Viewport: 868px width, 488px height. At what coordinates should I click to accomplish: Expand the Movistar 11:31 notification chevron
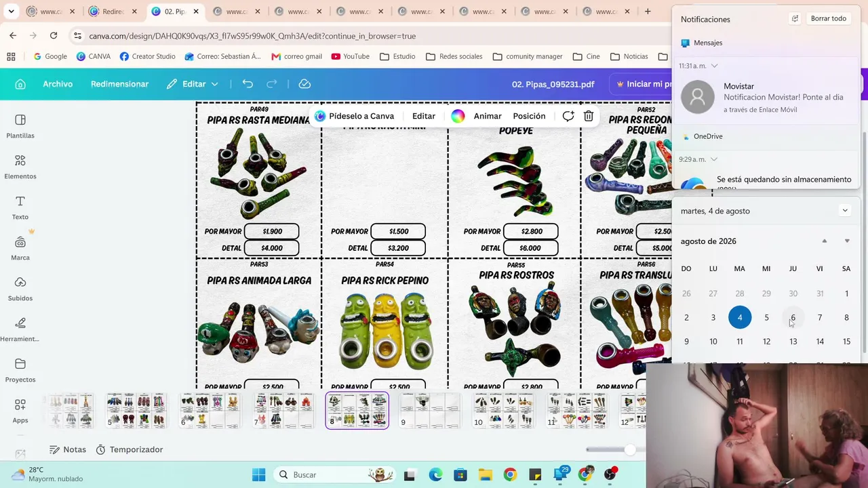click(x=714, y=66)
